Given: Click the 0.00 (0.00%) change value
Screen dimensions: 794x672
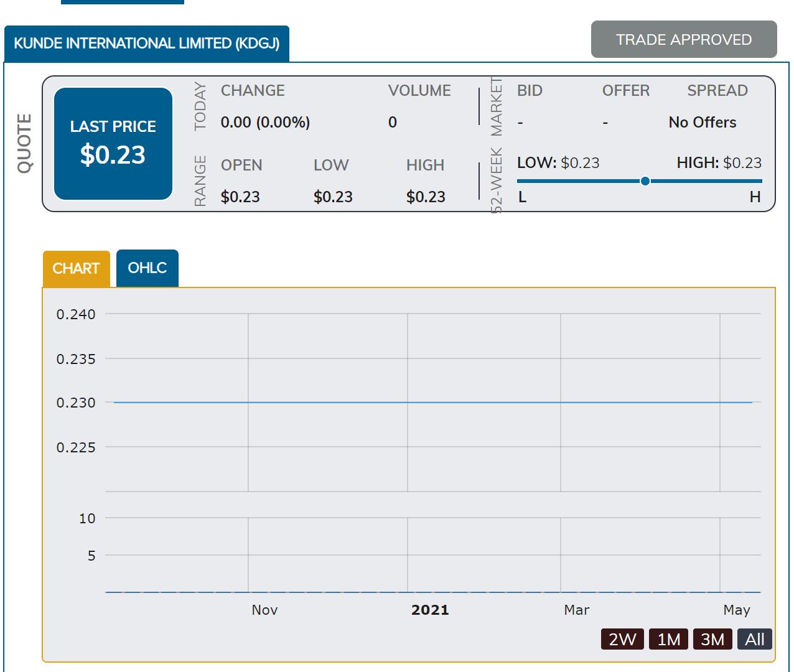Looking at the screenshot, I should (x=265, y=123).
